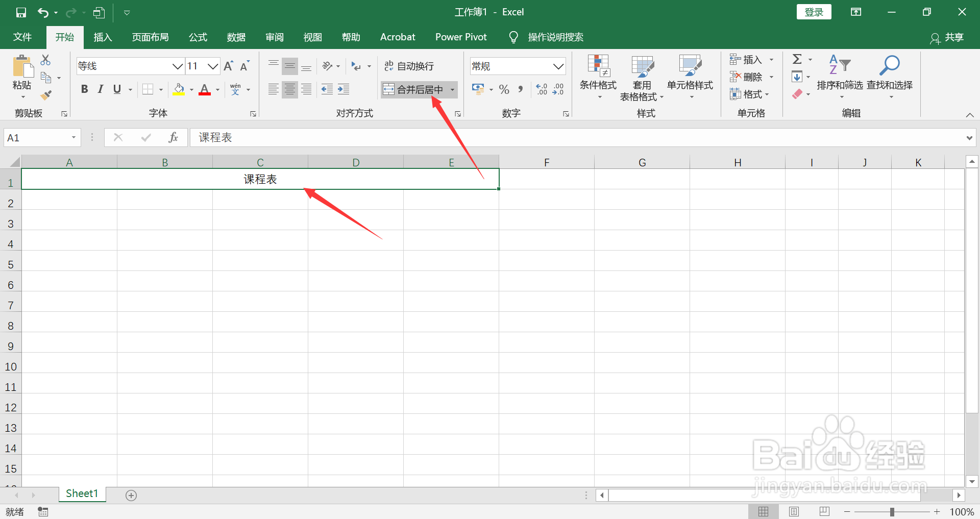Viewport: 980px width, 519px height.
Task: Expand the 合并后居中 dropdown arrow
Action: pos(452,90)
